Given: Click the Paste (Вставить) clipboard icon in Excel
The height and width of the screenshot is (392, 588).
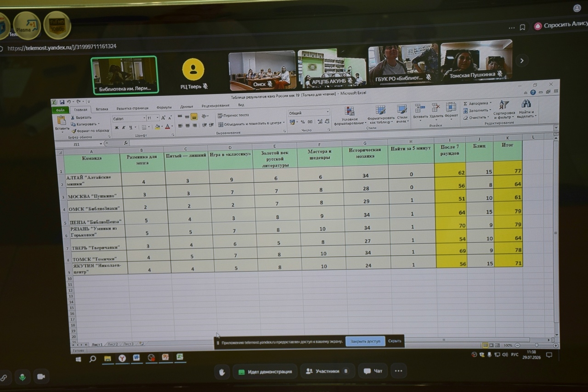Looking at the screenshot, I should pyautogui.click(x=62, y=121).
